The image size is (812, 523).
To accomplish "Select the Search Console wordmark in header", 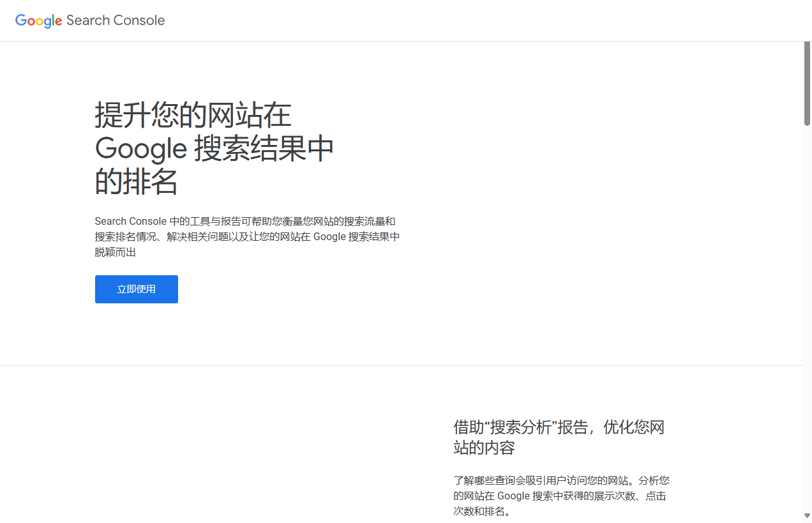I will pyautogui.click(x=115, y=20).
